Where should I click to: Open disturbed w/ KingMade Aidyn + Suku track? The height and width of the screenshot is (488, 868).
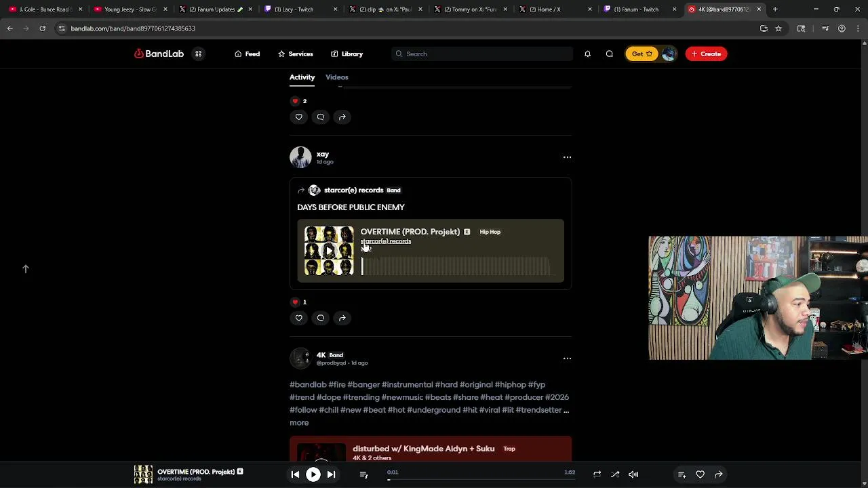point(423,449)
